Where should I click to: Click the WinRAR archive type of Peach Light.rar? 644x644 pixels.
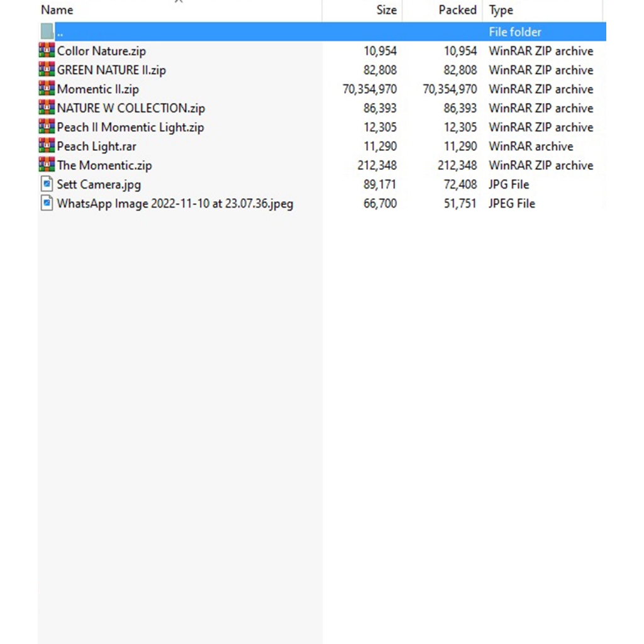point(531,146)
